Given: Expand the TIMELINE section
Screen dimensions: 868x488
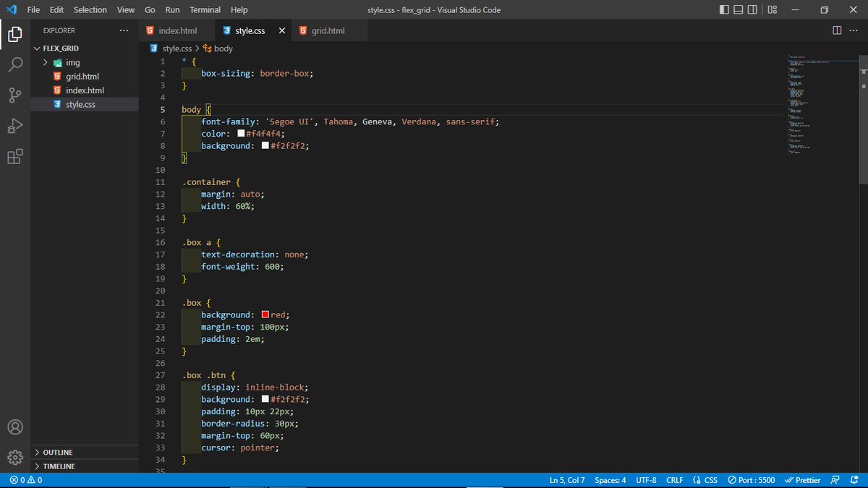Looking at the screenshot, I should (85, 466).
